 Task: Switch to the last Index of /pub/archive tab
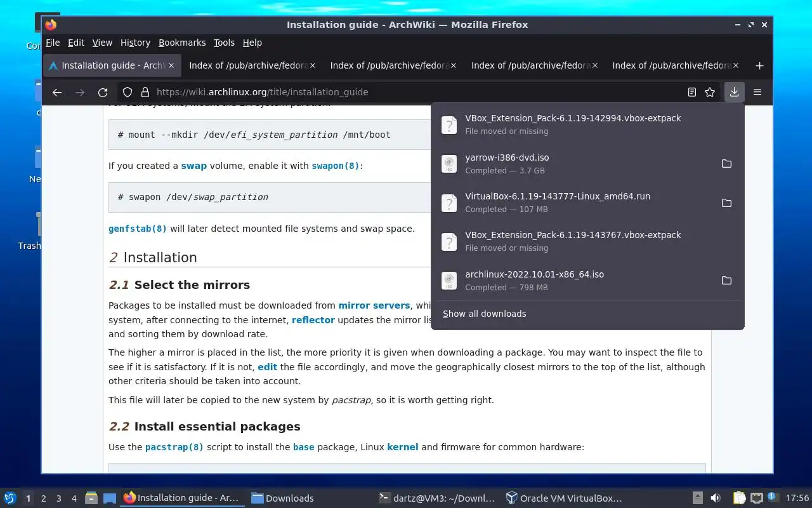676,65
